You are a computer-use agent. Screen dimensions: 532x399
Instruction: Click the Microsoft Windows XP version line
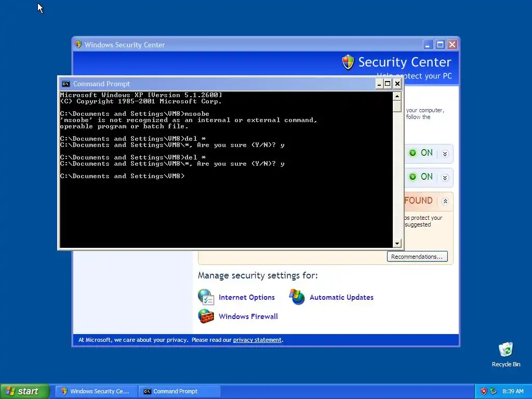[141, 95]
